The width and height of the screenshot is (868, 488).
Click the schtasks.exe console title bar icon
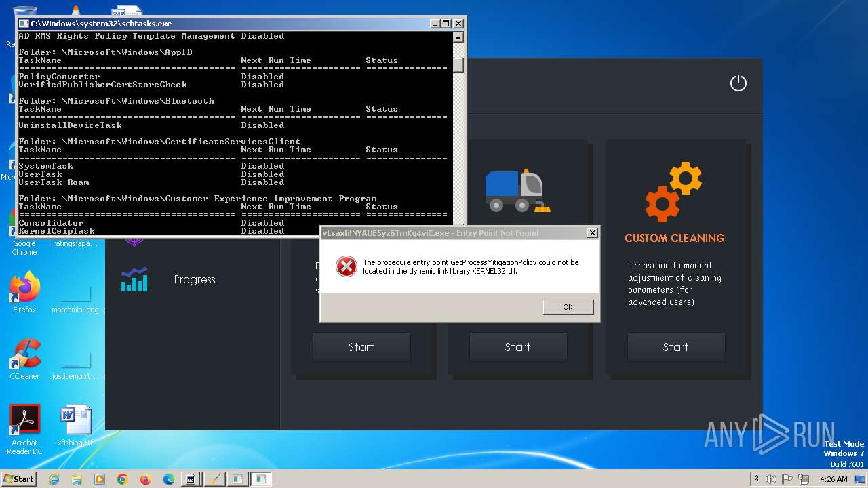pyautogui.click(x=24, y=23)
